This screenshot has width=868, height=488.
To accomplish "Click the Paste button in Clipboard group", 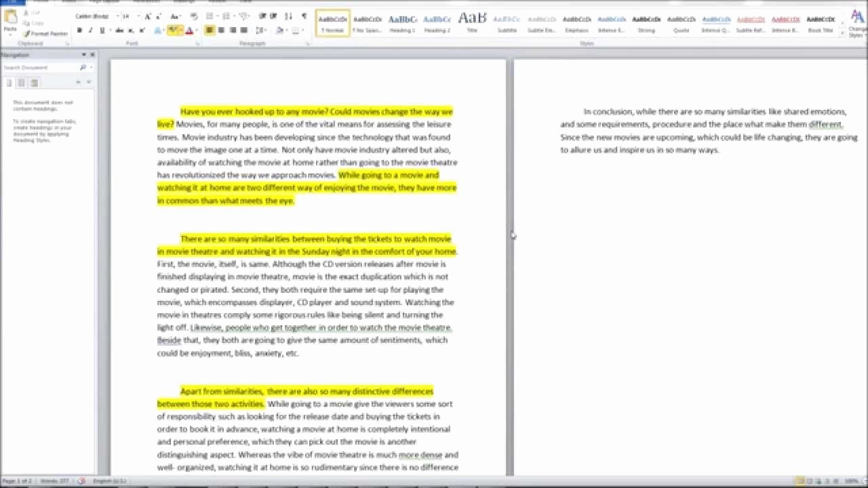I will (10, 22).
